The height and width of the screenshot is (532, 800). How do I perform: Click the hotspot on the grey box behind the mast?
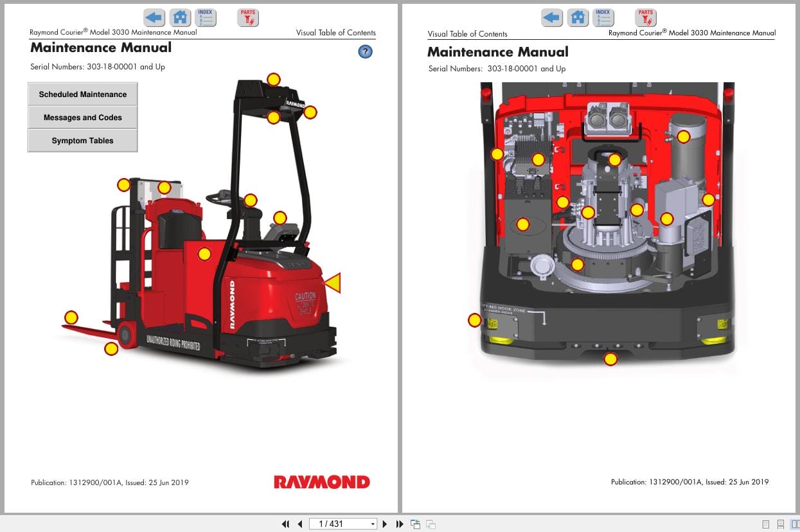(164, 188)
